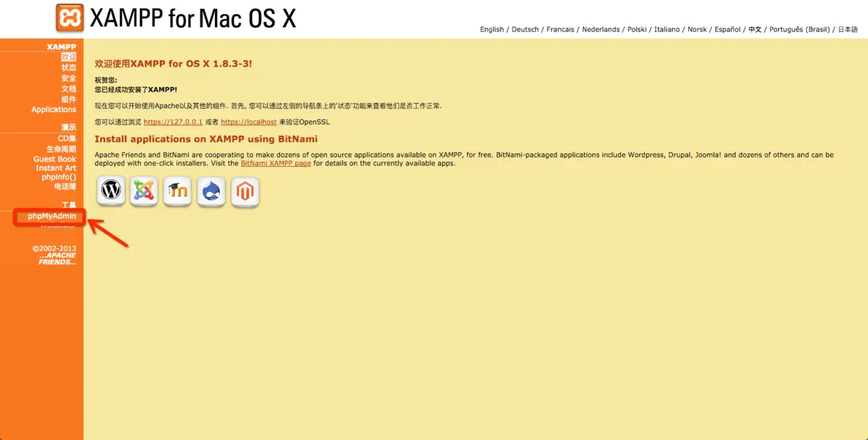This screenshot has width=868, height=440.
Task: Open the 组件 sidebar item
Action: [69, 99]
